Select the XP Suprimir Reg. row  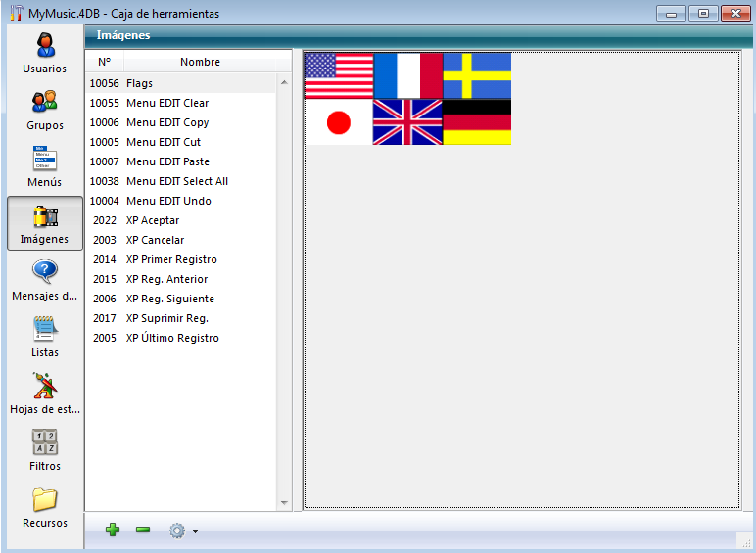(x=181, y=318)
